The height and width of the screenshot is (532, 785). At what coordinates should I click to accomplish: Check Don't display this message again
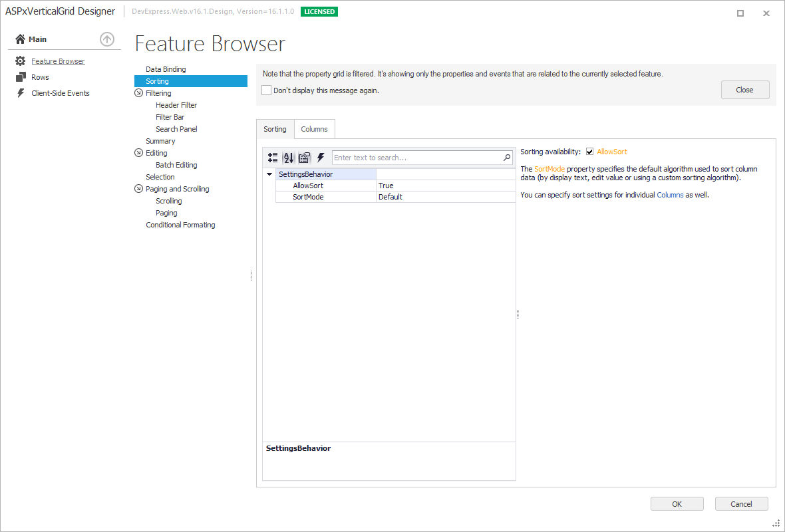pyautogui.click(x=266, y=90)
